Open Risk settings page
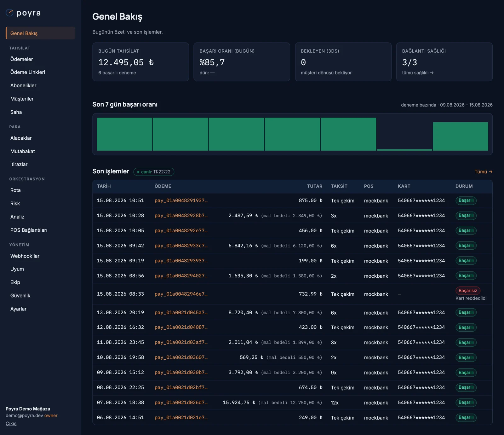Viewport: 504px width, 435px height. [x=15, y=203]
